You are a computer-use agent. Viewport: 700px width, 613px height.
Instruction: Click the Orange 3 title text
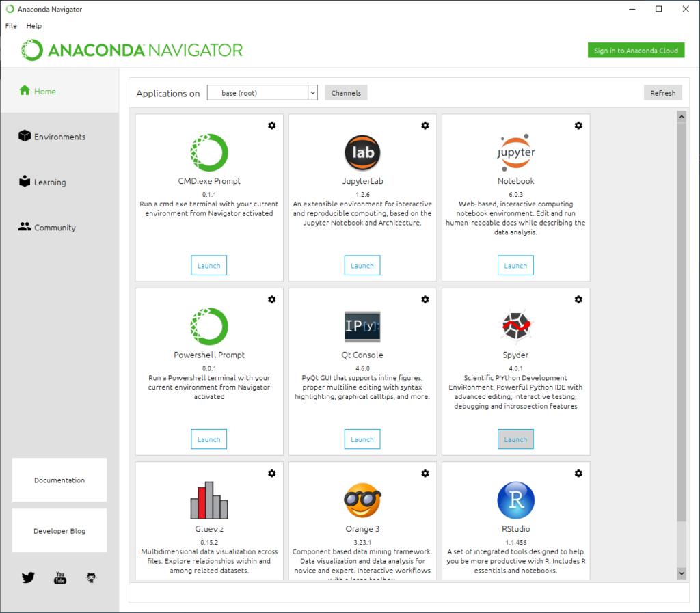coord(362,529)
